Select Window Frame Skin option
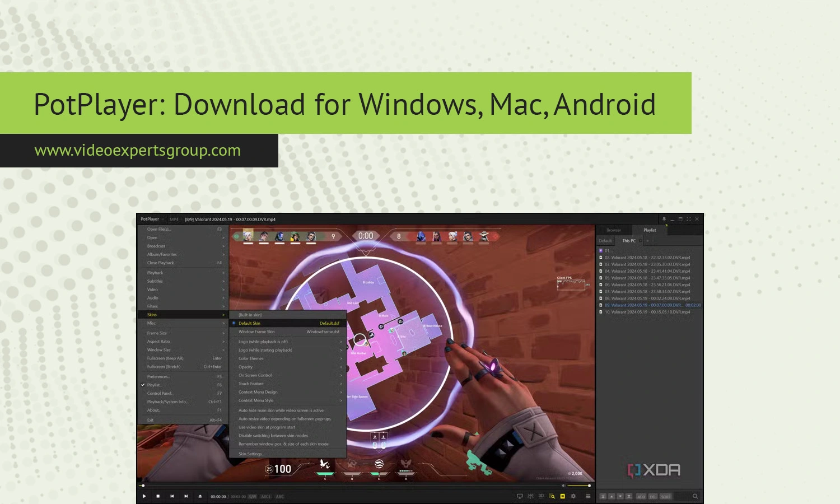Viewport: 840px width, 504px height. coord(288,332)
